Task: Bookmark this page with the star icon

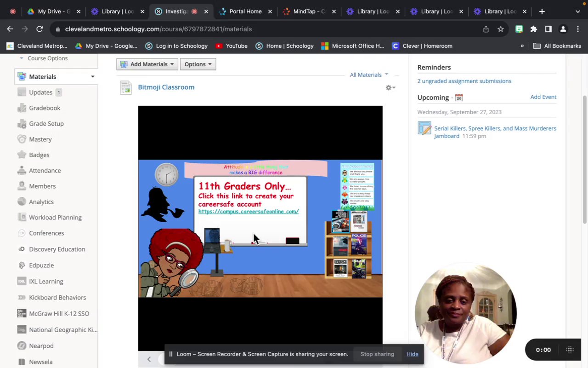Action: coord(501,29)
